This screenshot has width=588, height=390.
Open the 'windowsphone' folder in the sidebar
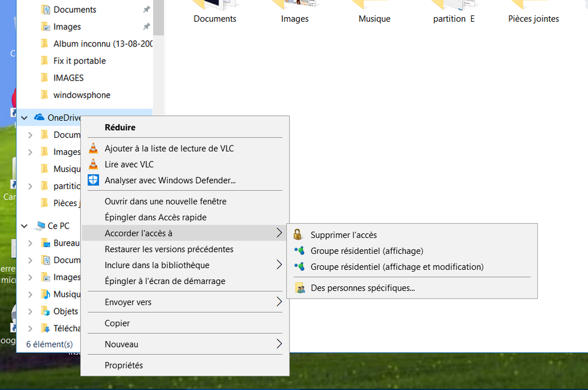click(x=81, y=95)
